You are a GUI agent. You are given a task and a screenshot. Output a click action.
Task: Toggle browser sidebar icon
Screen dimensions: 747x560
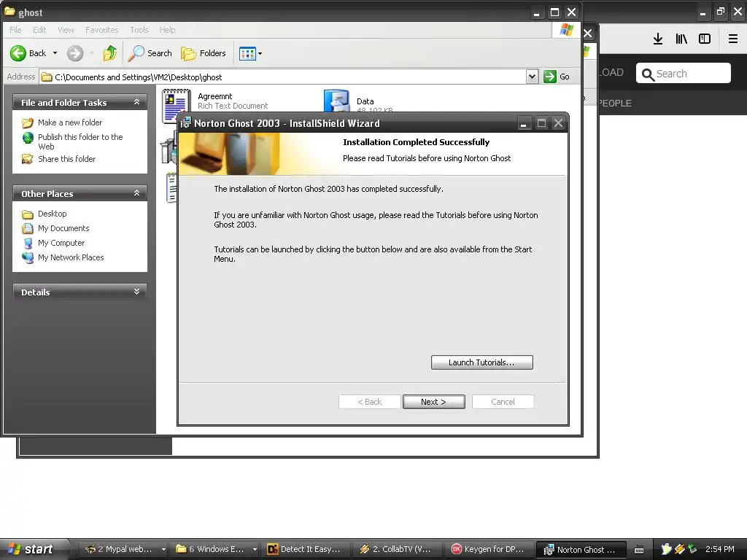click(x=705, y=39)
